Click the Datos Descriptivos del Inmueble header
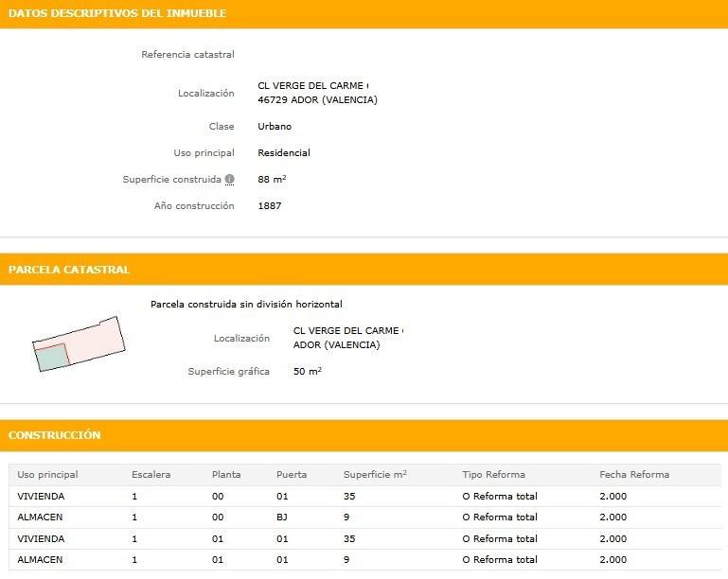This screenshot has width=728, height=579. pyautogui.click(x=117, y=13)
